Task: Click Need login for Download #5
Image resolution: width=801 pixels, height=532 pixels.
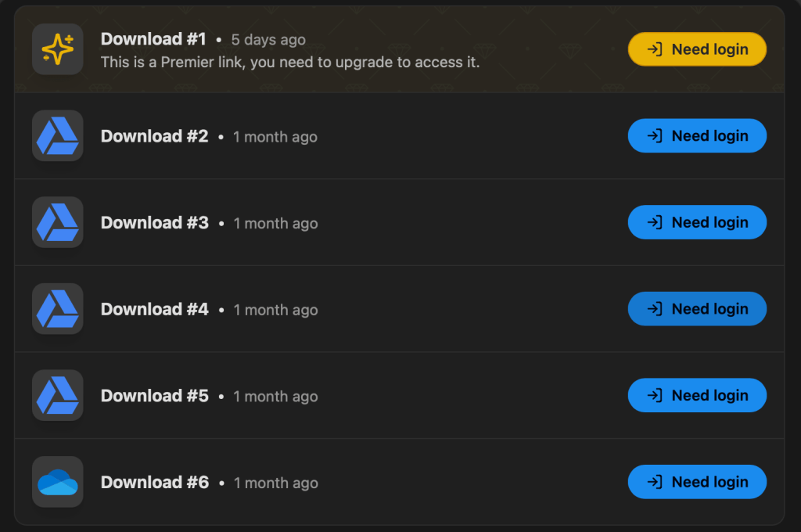Action: coord(697,395)
